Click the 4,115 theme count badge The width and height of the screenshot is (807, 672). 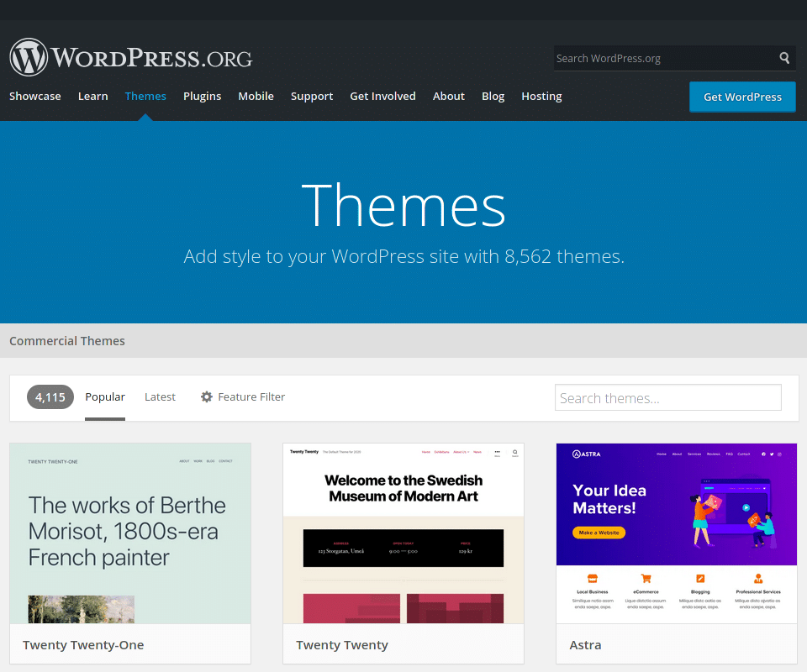pyautogui.click(x=50, y=396)
